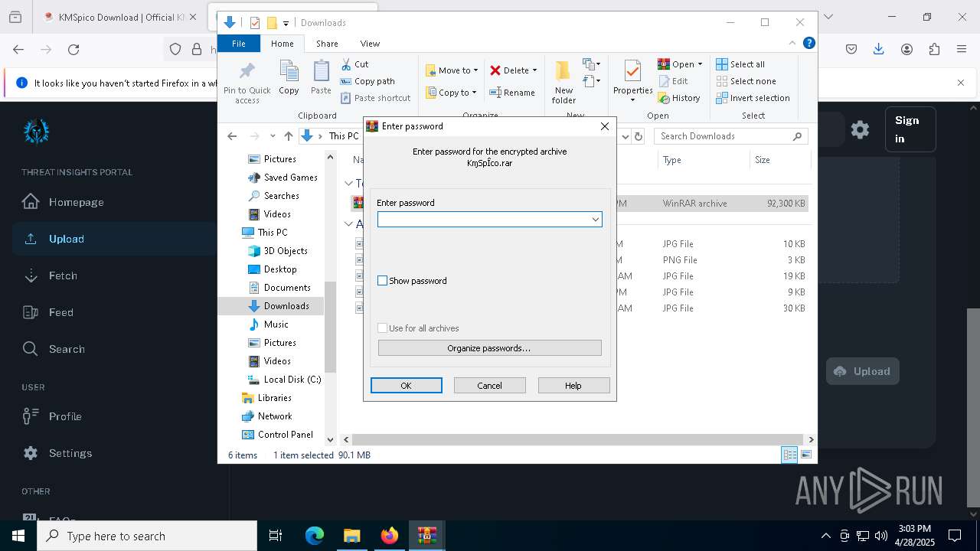Click the Rename command icon
Screen dimensions: 980x551
[496, 93]
